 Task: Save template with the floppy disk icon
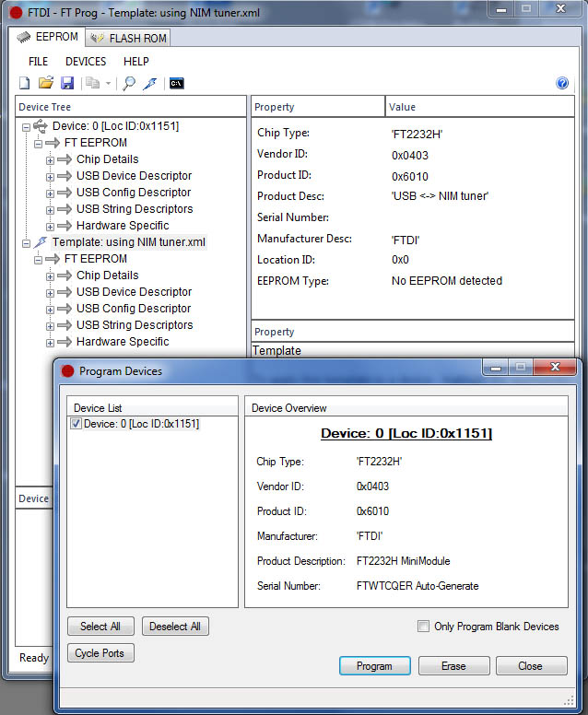click(x=67, y=83)
